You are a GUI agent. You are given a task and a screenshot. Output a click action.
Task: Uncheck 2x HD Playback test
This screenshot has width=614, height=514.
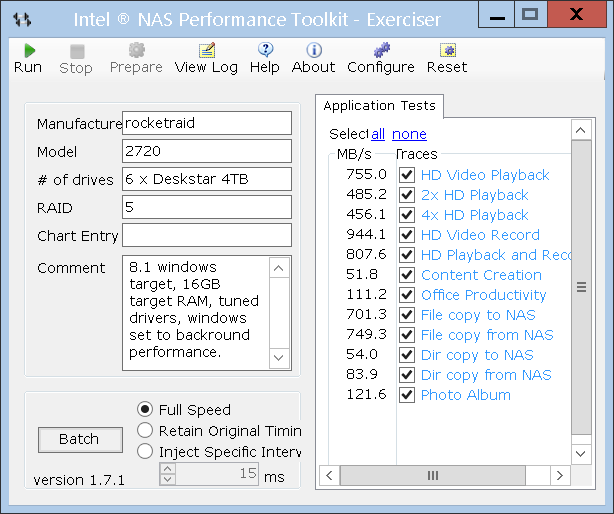click(407, 195)
